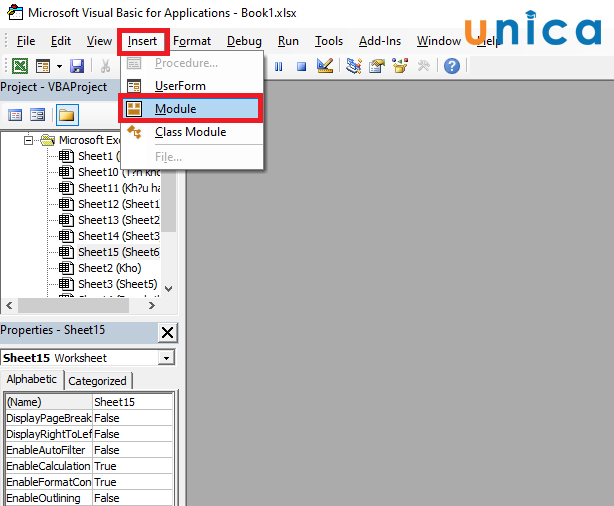Choose Class Module from Insert menu
The width and height of the screenshot is (614, 506).
point(192,132)
